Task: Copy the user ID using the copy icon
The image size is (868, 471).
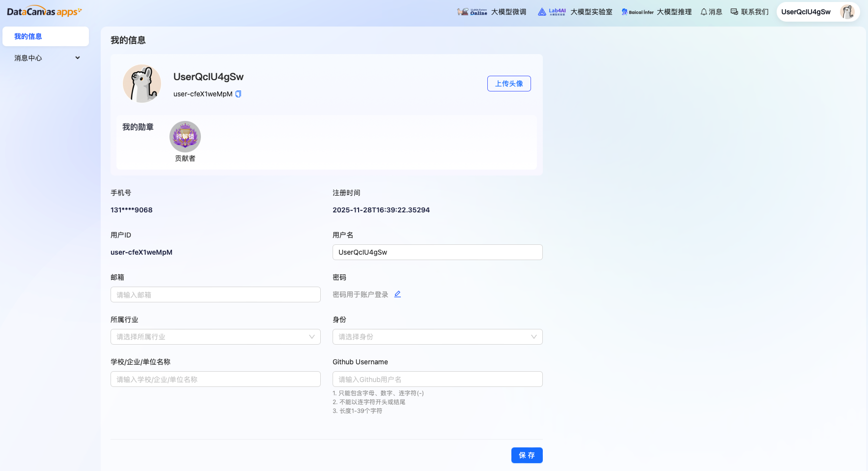Action: coord(238,93)
